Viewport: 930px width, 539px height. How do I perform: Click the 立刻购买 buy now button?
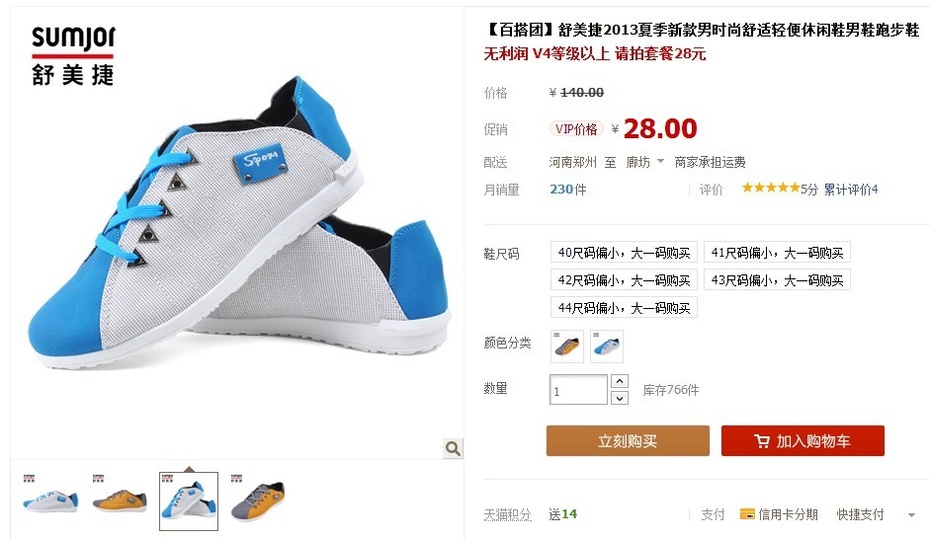click(x=628, y=441)
